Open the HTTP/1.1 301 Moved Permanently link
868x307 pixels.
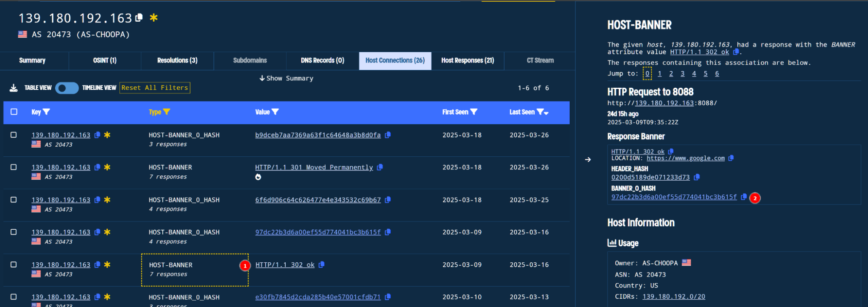(314, 167)
